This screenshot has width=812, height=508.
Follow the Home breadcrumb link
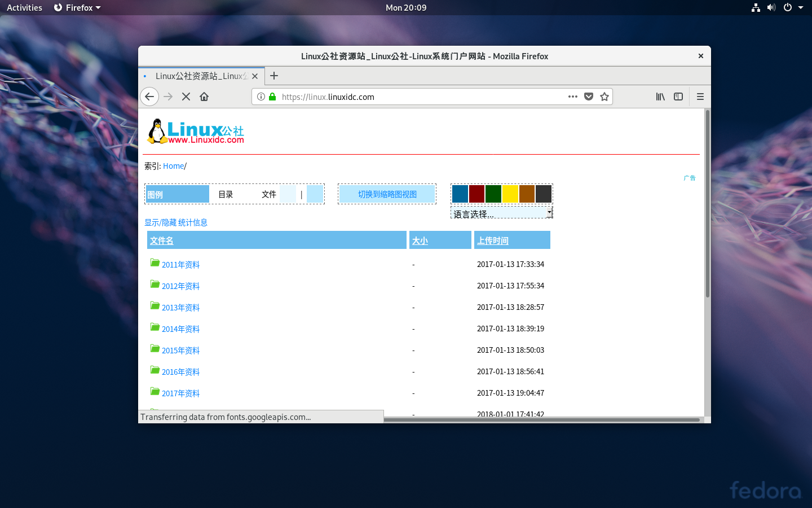(173, 165)
